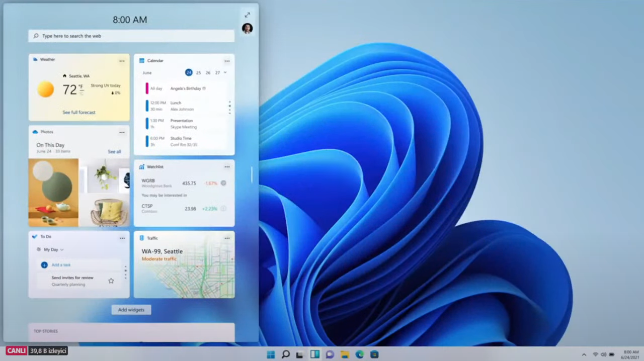Screen dimensions: 644x361
Task: Show hidden system tray icons
Action: coord(584,354)
